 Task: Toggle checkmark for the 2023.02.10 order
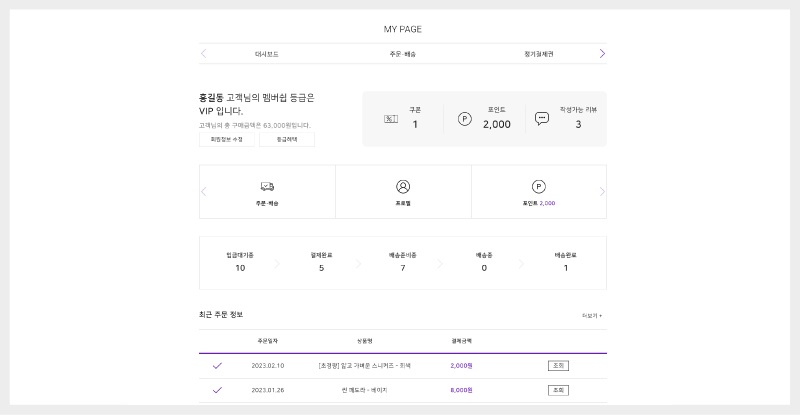click(217, 366)
